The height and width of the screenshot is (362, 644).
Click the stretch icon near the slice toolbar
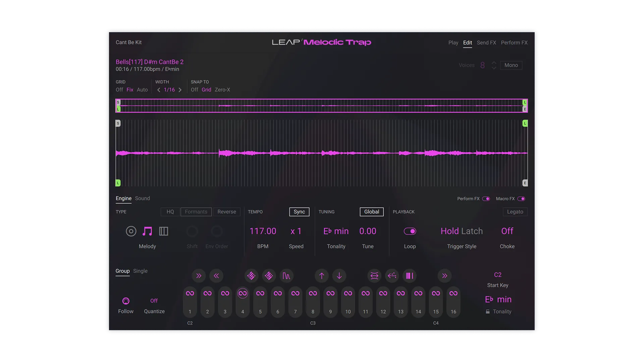tap(374, 276)
